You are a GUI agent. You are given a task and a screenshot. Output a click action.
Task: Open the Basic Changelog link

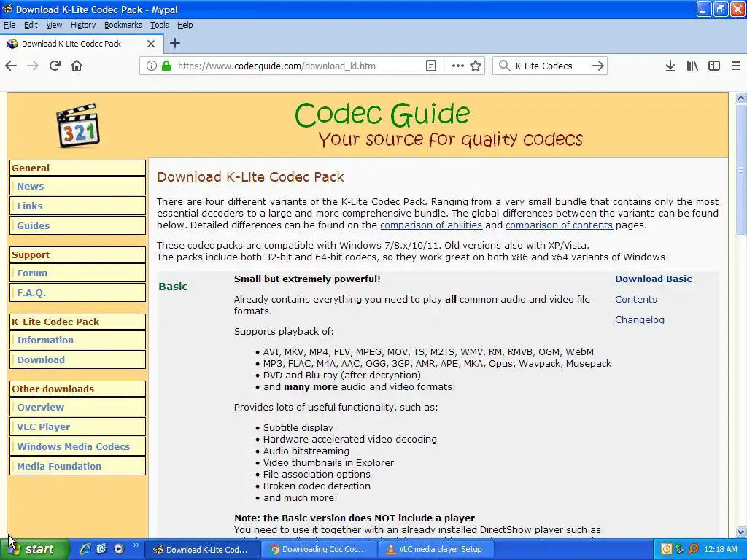pos(639,319)
